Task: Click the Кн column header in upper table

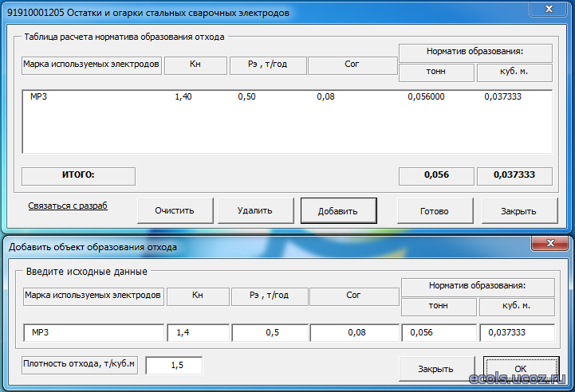Action: click(195, 65)
